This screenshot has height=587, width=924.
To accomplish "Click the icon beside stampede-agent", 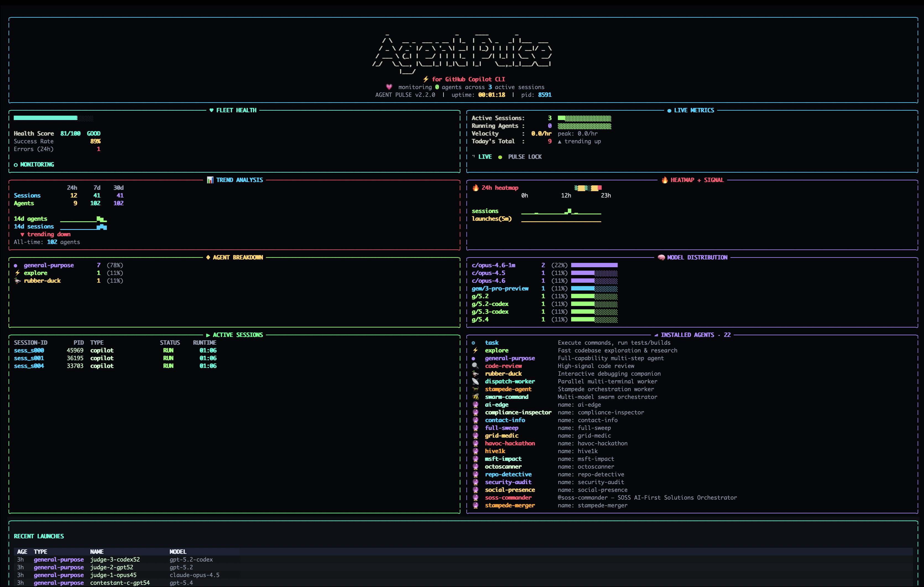I will (x=475, y=389).
